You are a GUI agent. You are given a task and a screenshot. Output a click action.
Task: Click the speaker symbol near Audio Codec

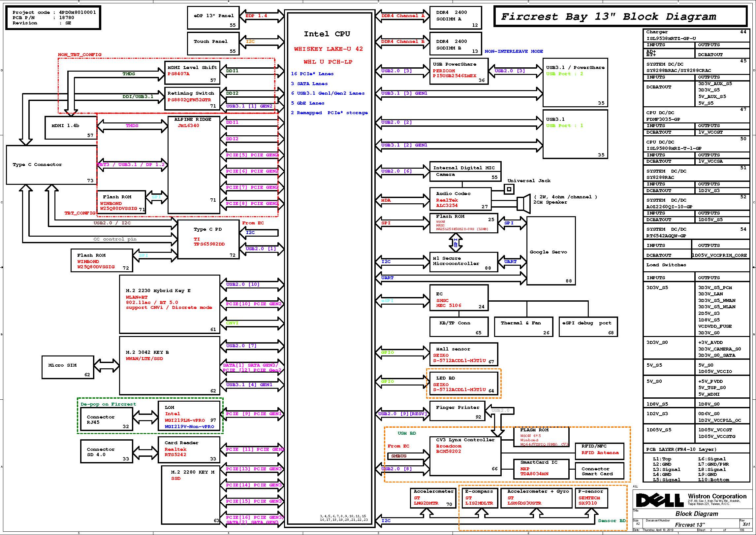(x=524, y=203)
